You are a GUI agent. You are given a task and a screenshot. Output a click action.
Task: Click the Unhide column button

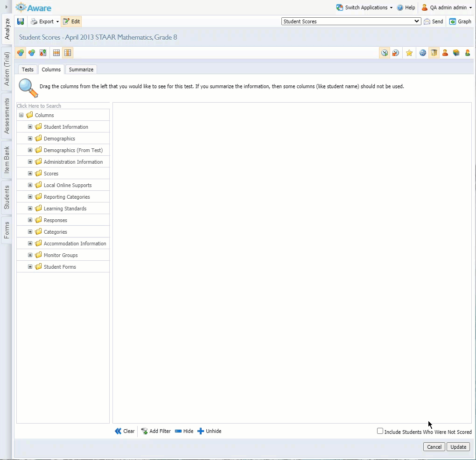[210, 431]
